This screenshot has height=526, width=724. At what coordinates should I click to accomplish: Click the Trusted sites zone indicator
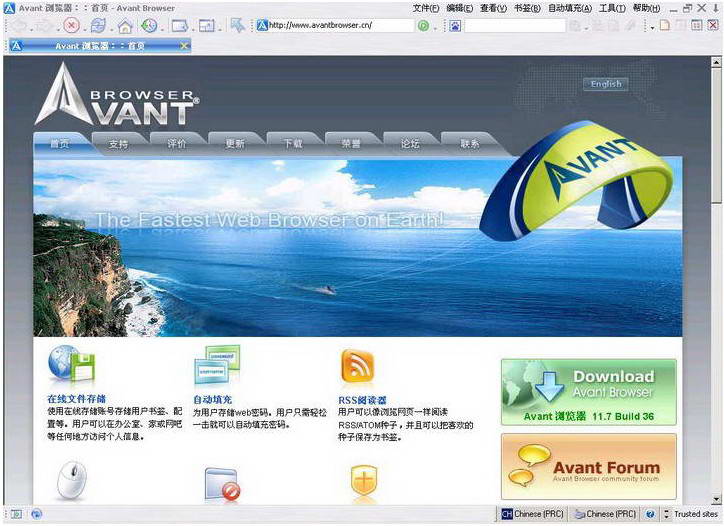(696, 514)
